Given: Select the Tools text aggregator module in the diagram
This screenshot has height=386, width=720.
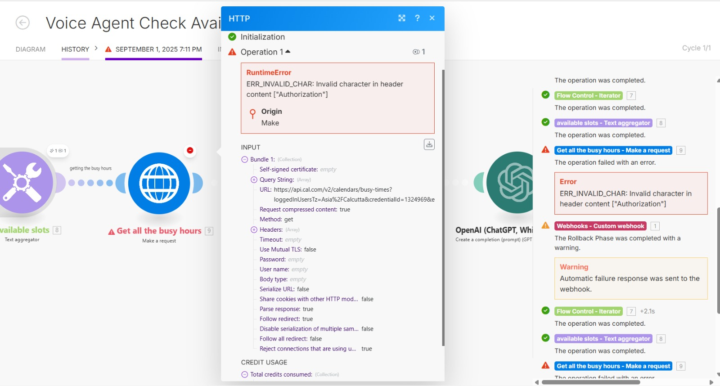Looking at the screenshot, I should [x=23, y=183].
